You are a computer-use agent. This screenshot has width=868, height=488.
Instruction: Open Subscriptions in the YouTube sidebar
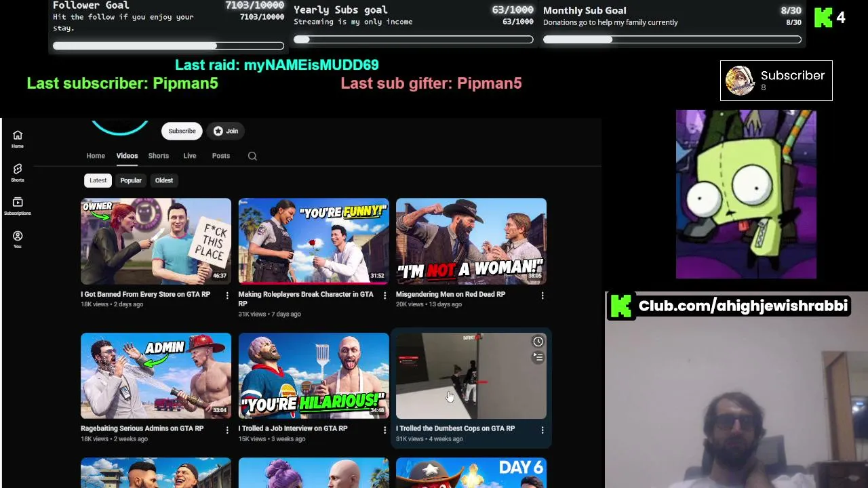tap(18, 206)
